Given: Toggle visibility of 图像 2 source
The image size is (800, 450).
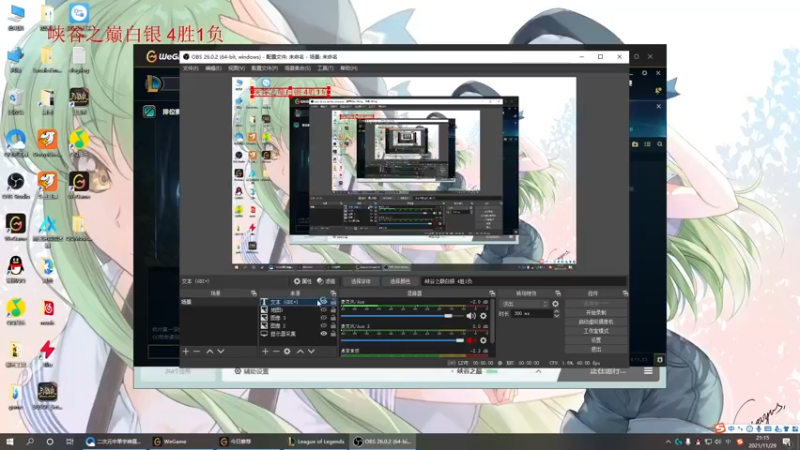Looking at the screenshot, I should 323,326.
